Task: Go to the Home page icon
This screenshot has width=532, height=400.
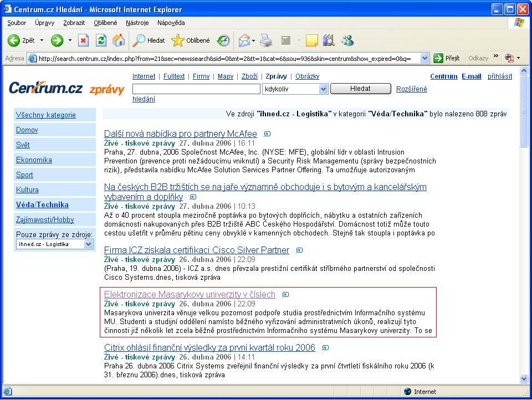Action: [x=119, y=40]
